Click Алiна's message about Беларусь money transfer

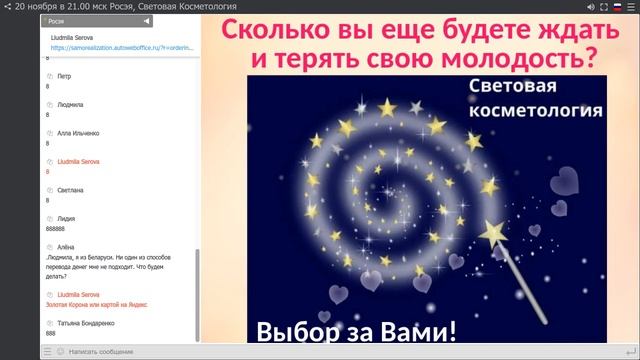click(x=108, y=267)
